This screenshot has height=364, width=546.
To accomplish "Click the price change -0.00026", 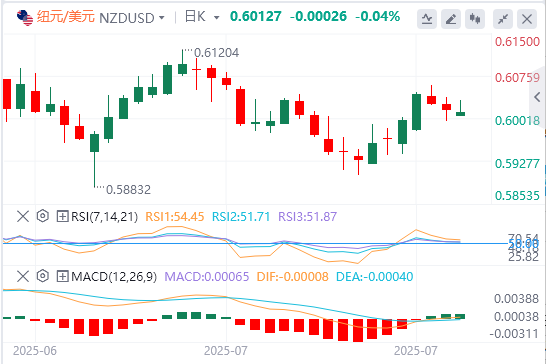I will [318, 16].
